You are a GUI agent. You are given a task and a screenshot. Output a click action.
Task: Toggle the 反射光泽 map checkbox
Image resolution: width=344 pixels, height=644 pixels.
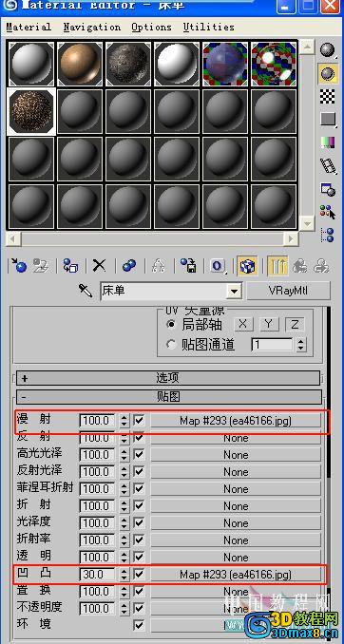(x=140, y=471)
